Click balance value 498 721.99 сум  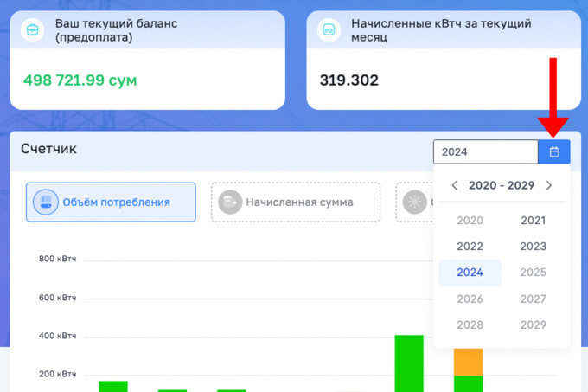80,80
